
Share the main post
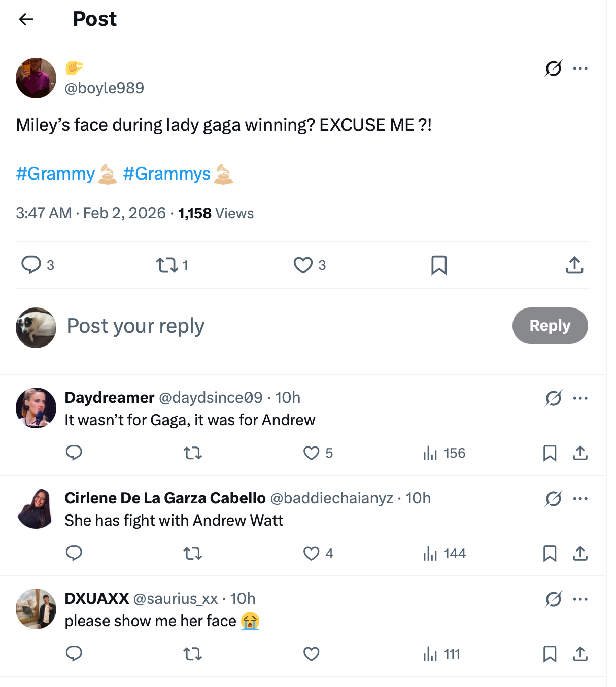click(574, 265)
